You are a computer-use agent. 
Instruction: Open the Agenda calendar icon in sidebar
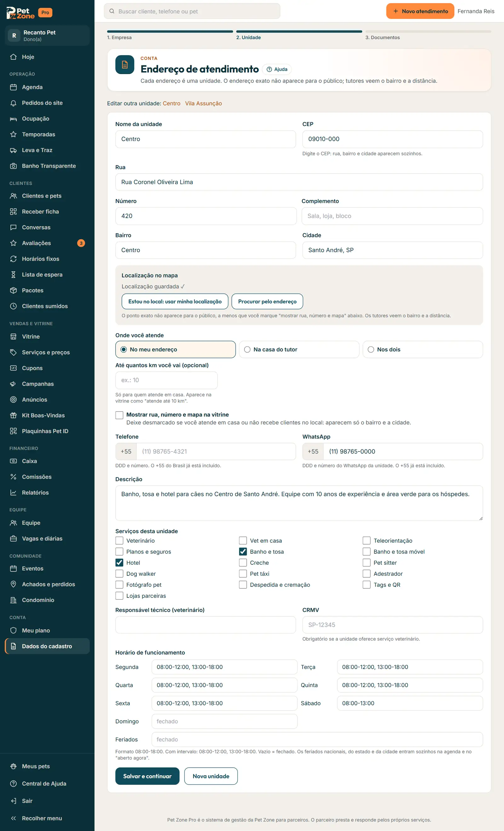pos(14,87)
